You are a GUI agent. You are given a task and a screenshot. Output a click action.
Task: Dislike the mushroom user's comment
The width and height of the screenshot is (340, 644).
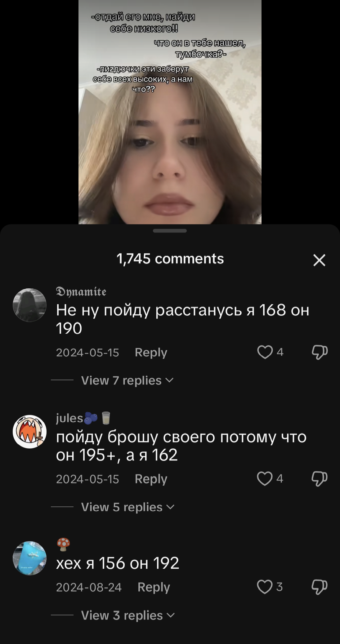click(x=320, y=587)
